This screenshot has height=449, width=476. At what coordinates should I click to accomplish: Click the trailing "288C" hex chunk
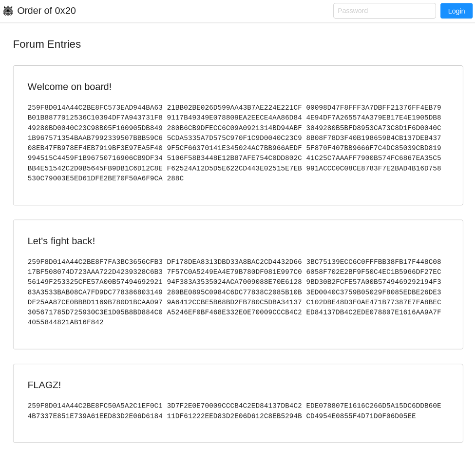click(175, 179)
